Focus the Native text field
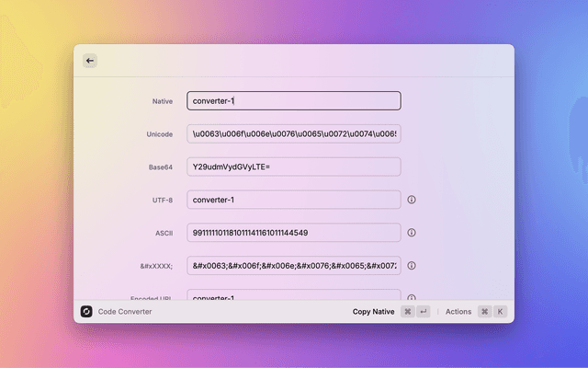 (x=294, y=101)
